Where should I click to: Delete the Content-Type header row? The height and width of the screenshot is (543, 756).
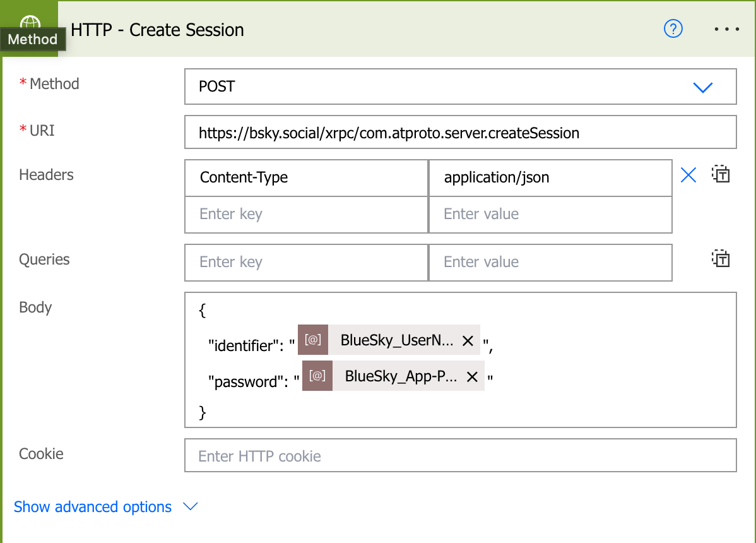pos(688,176)
